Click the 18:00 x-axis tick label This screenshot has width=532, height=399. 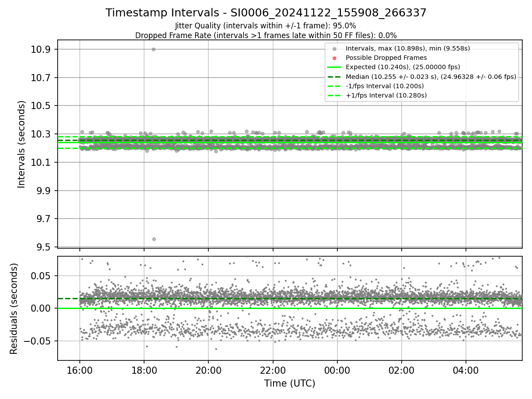click(x=144, y=371)
